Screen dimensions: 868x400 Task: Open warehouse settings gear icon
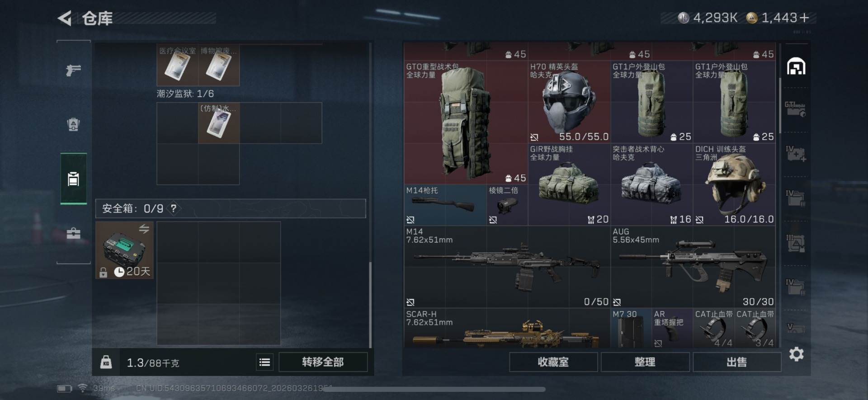(x=796, y=354)
